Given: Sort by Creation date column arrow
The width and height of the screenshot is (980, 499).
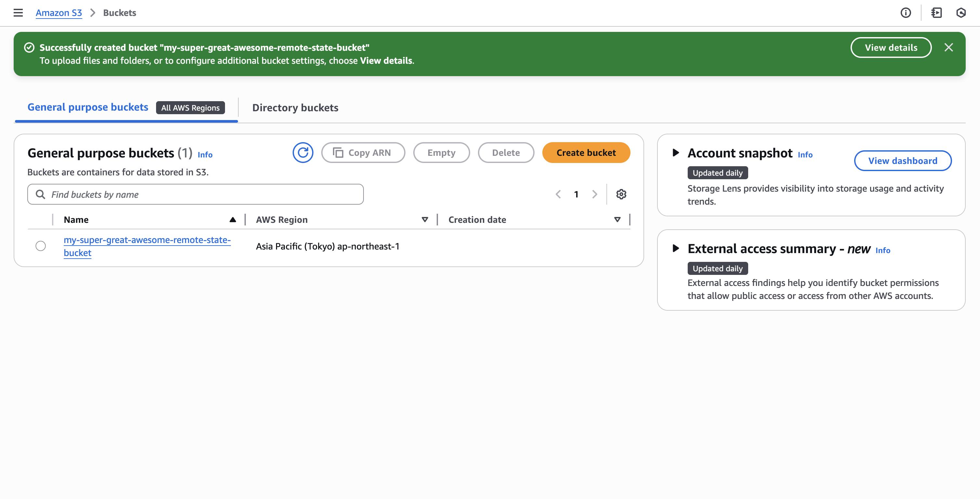Looking at the screenshot, I should point(617,220).
